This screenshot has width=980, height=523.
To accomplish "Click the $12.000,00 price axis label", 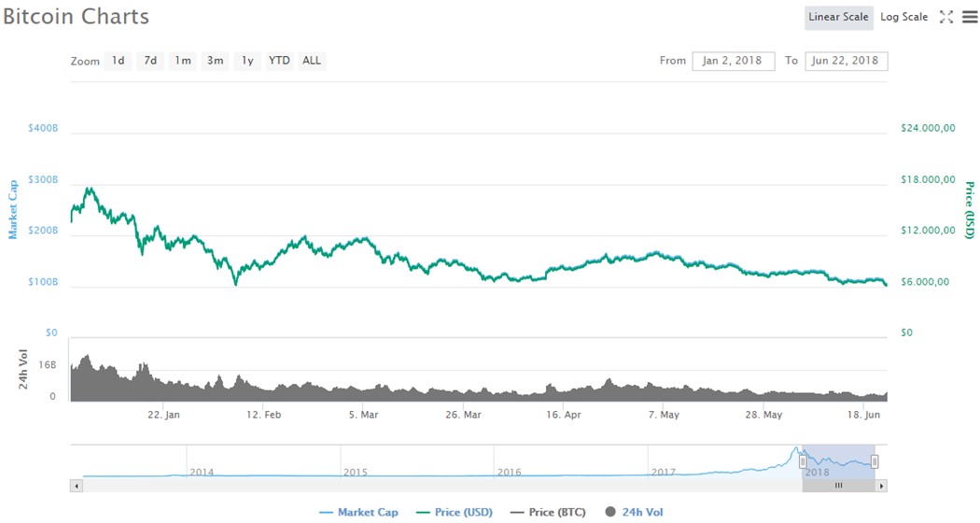I will point(928,231).
